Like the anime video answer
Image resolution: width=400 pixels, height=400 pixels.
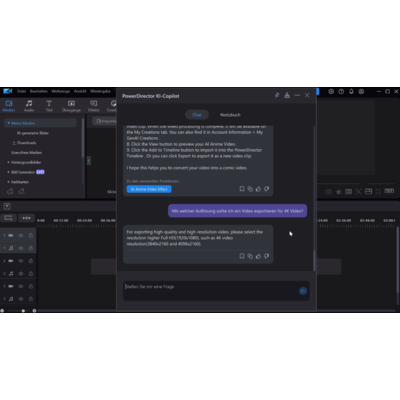point(258,189)
